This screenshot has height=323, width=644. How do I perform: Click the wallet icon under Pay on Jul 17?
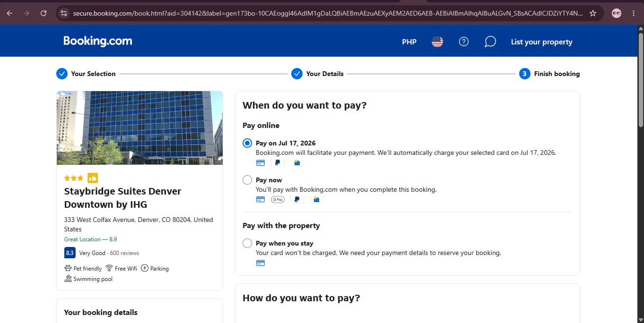(x=297, y=163)
